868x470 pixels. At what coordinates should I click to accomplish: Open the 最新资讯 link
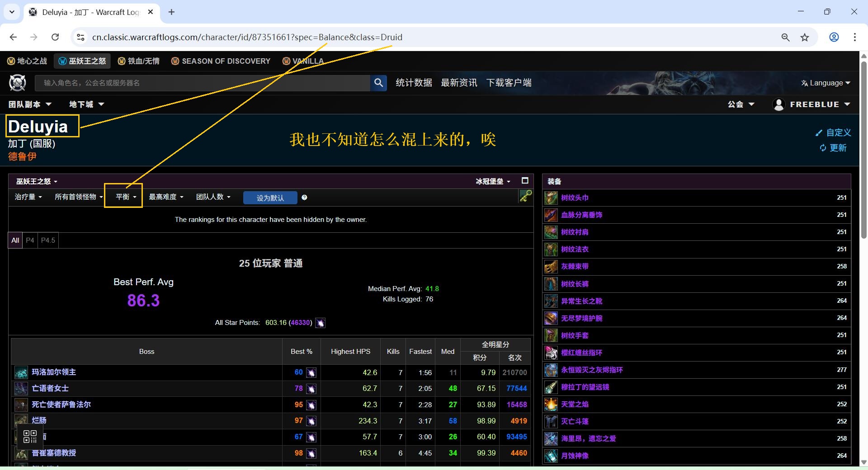click(x=459, y=83)
